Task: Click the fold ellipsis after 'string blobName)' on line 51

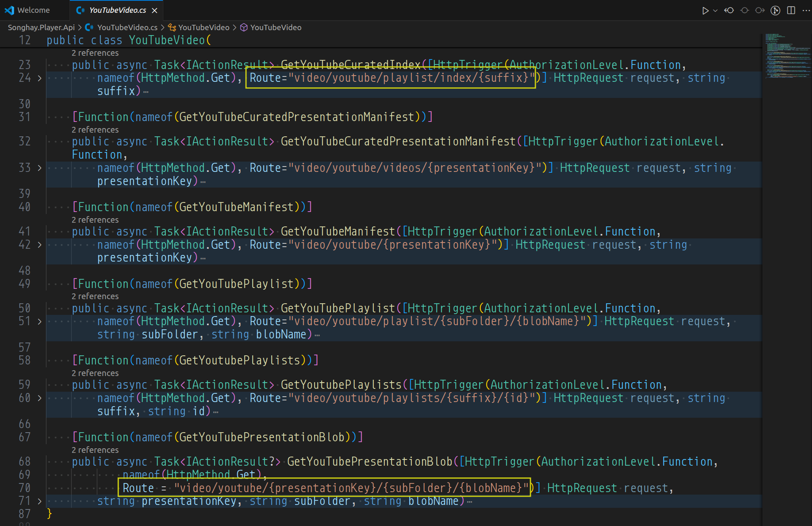Action: click(x=317, y=336)
